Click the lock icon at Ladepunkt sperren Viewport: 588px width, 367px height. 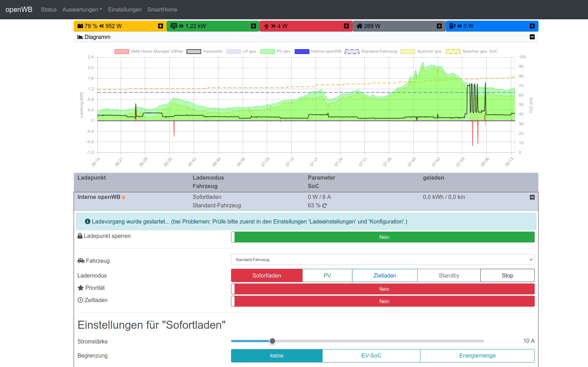point(80,236)
